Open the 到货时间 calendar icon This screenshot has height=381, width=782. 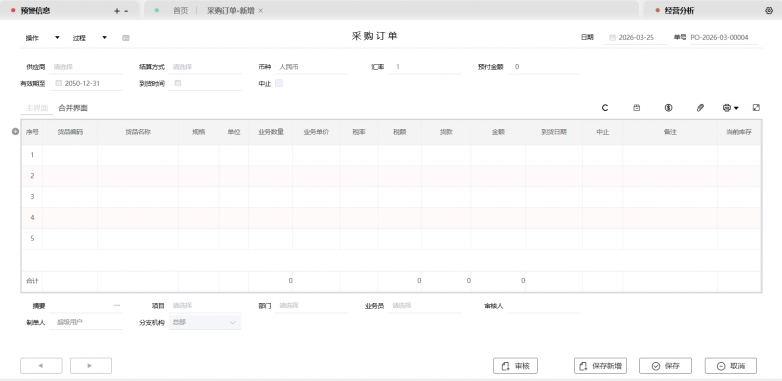pos(178,83)
